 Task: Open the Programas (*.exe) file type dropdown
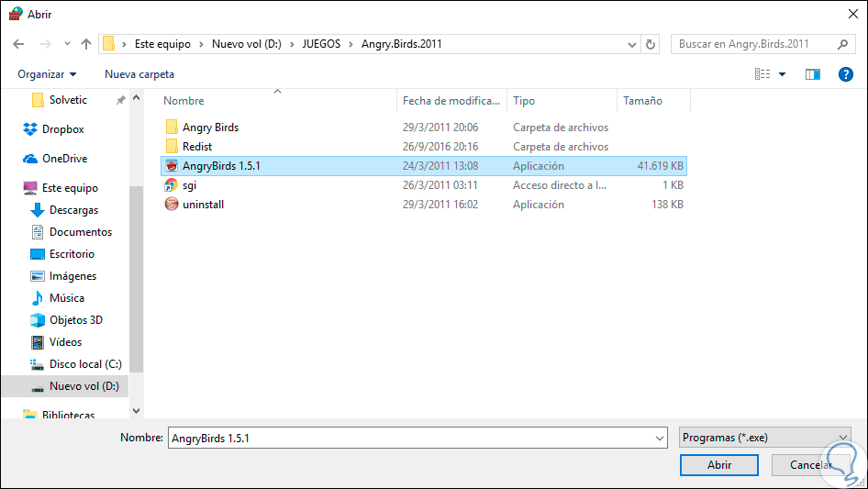tap(764, 438)
